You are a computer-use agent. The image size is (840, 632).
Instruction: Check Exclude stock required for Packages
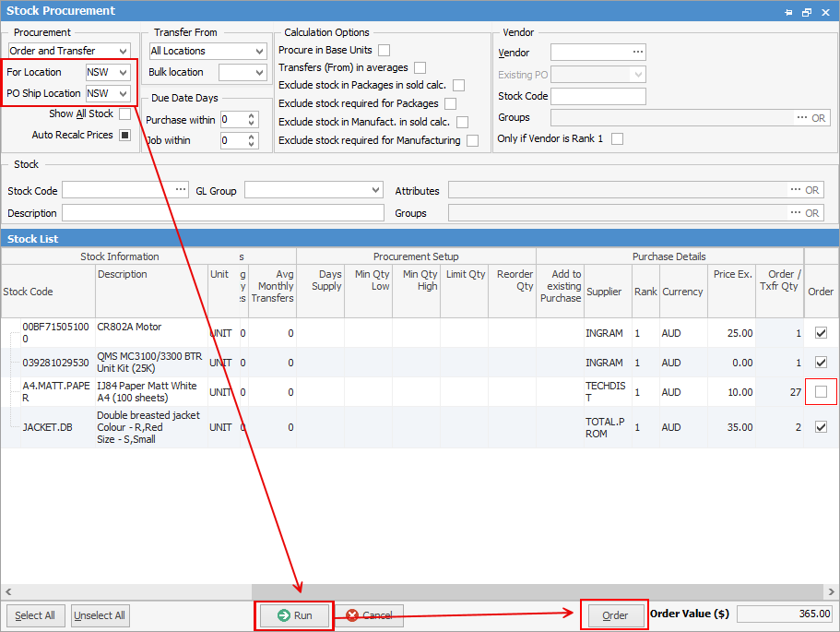[451, 103]
